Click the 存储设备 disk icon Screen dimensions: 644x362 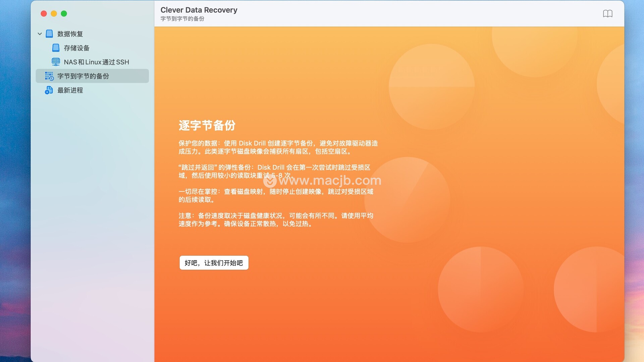tap(56, 48)
